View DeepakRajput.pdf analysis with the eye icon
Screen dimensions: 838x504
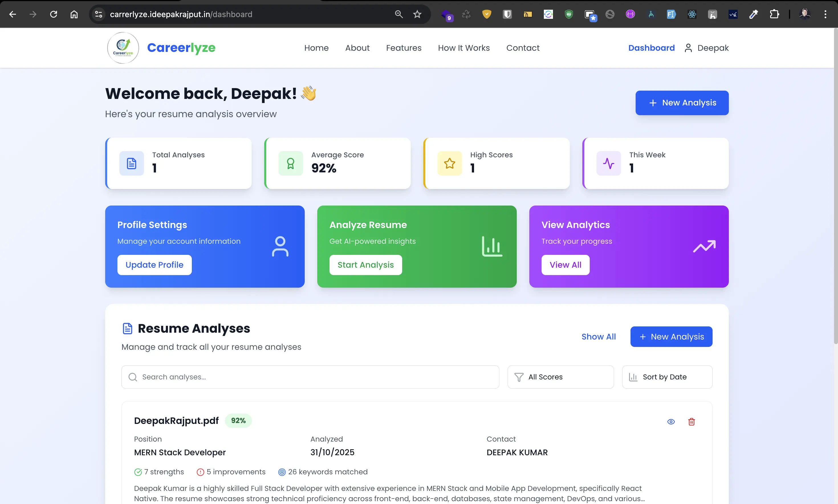[x=671, y=422]
